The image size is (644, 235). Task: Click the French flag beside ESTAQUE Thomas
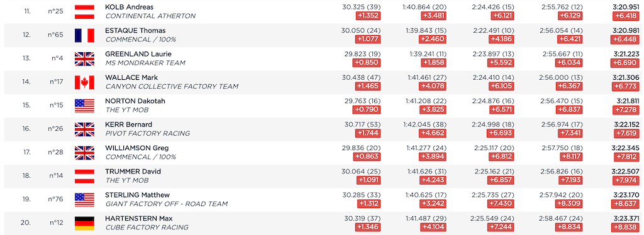[84, 35]
